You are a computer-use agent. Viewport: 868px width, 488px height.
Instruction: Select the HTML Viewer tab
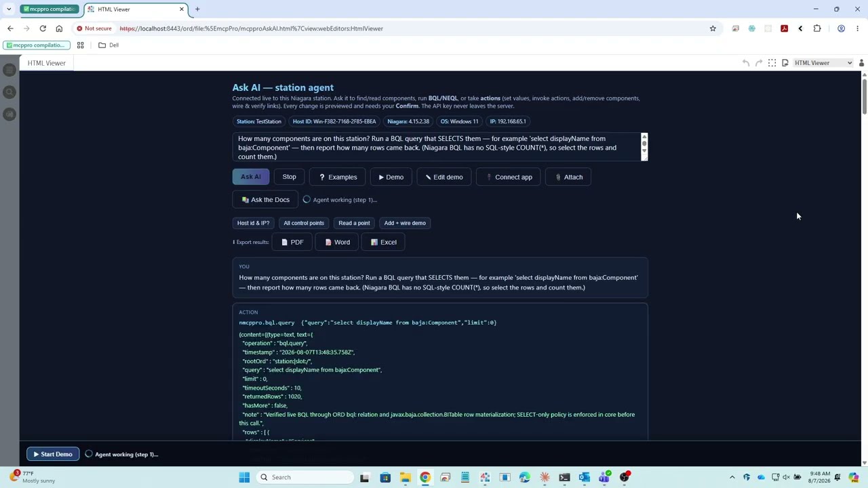tap(47, 63)
